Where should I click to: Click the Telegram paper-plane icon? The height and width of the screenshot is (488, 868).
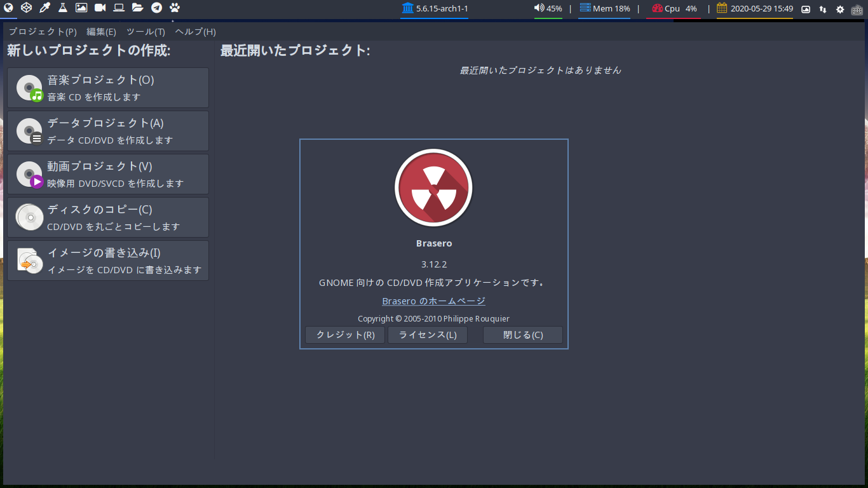click(x=156, y=8)
